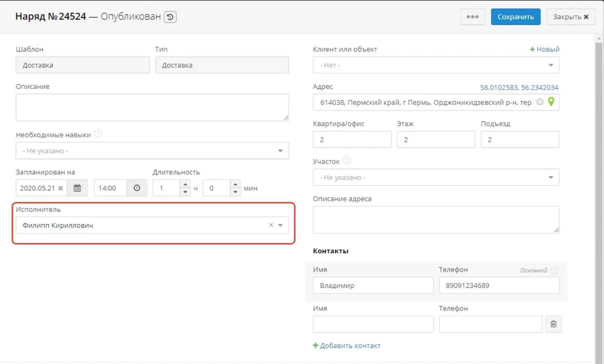
Task: Show help for Необходимые навыки
Action: 98,134
